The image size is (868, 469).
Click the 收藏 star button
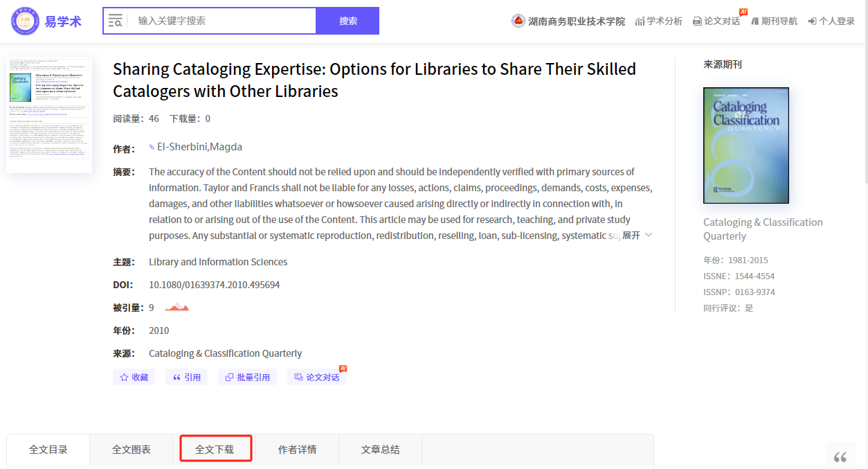click(x=134, y=377)
